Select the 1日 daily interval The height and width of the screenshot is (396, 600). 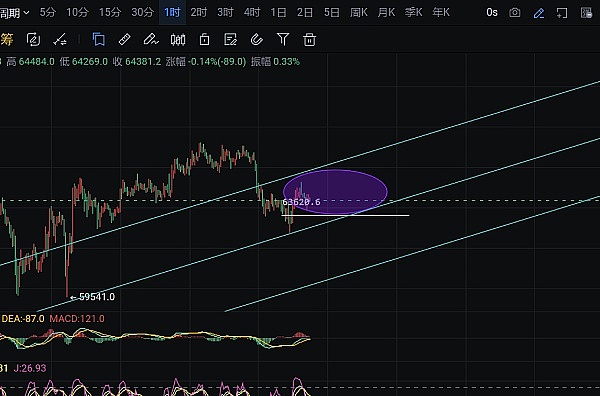(x=278, y=13)
